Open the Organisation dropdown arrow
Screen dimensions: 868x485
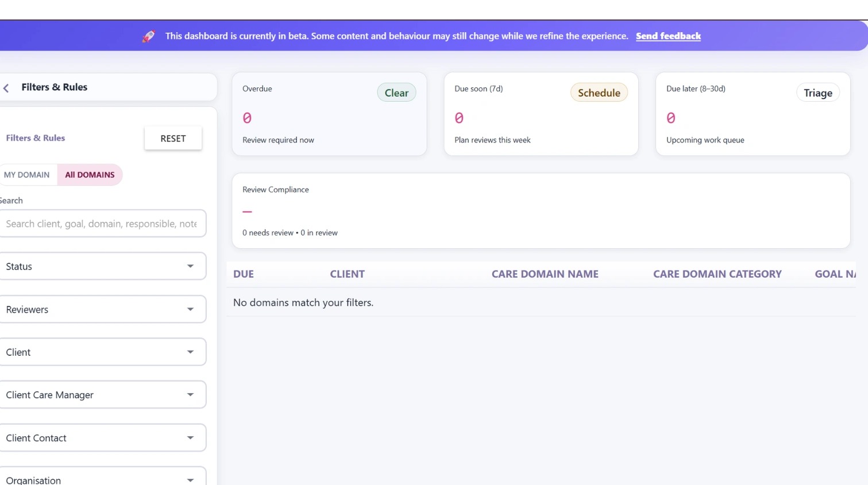click(190, 479)
